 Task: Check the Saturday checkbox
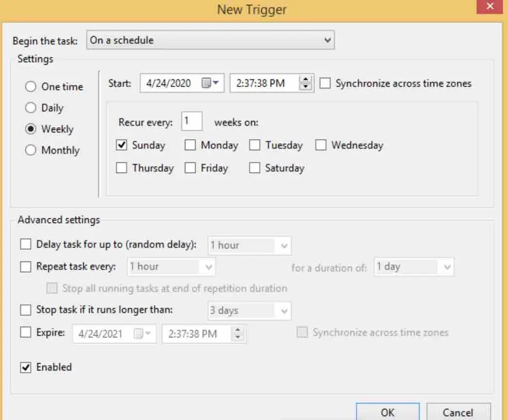pyautogui.click(x=254, y=168)
